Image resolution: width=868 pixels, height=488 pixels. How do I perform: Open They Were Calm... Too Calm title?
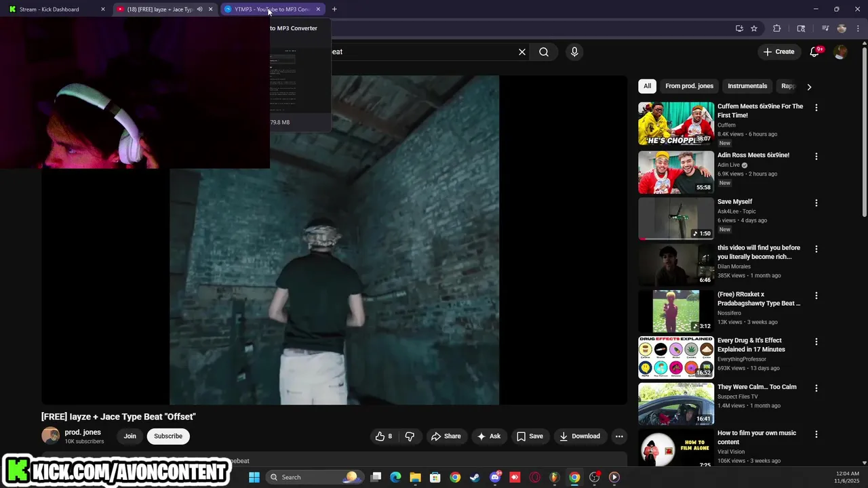click(757, 387)
